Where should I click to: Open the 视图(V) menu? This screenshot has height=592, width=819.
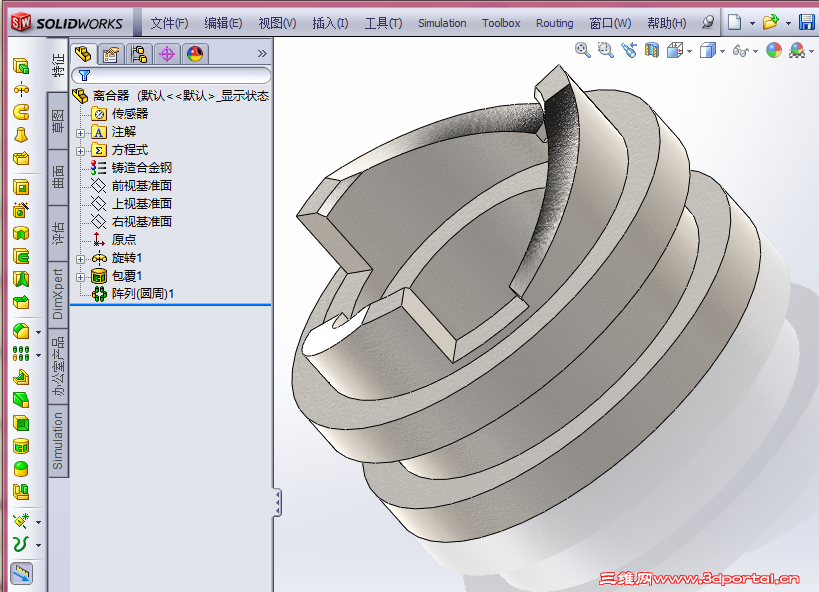[277, 23]
